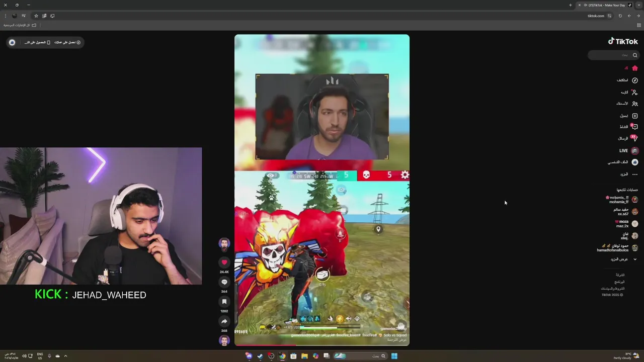Open the More three-dots sidebar item
Image resolution: width=644 pixels, height=362 pixels.
click(635, 174)
